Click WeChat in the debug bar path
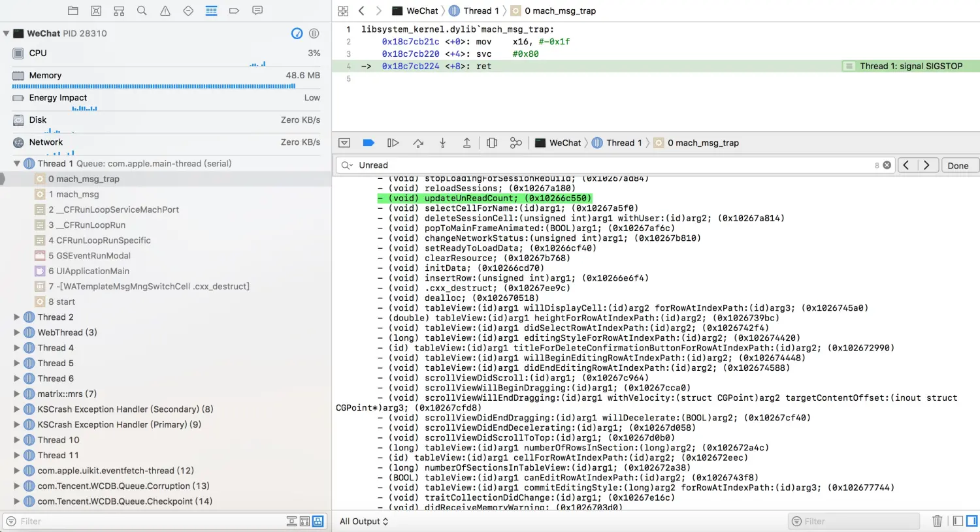Image resolution: width=980 pixels, height=532 pixels. point(558,143)
